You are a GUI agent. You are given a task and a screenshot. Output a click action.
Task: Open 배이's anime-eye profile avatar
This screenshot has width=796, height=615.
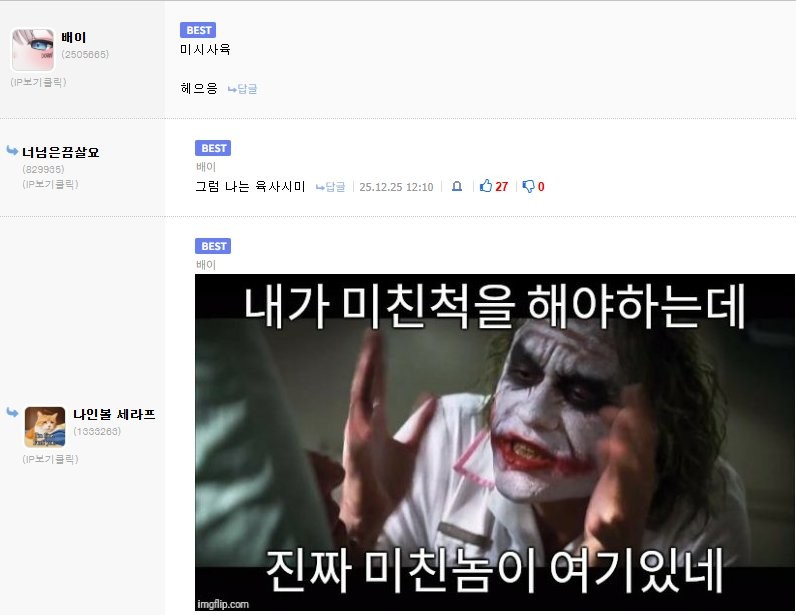[x=32, y=49]
